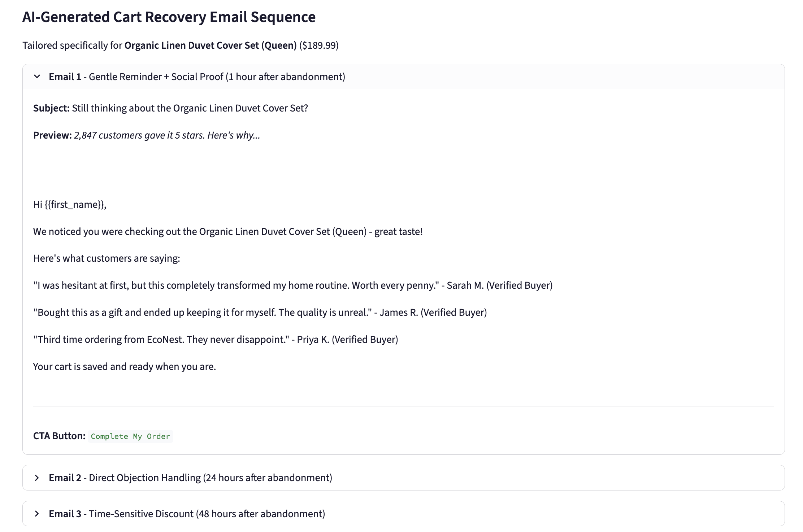Expand the Email 3 section chevron
Screen dimensions: 803x532
[37, 513]
